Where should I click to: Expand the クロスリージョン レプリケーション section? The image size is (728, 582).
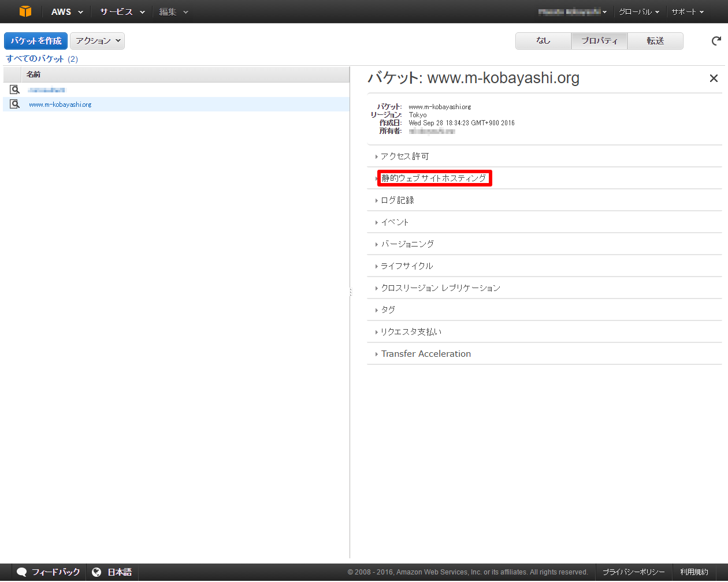coord(544,288)
